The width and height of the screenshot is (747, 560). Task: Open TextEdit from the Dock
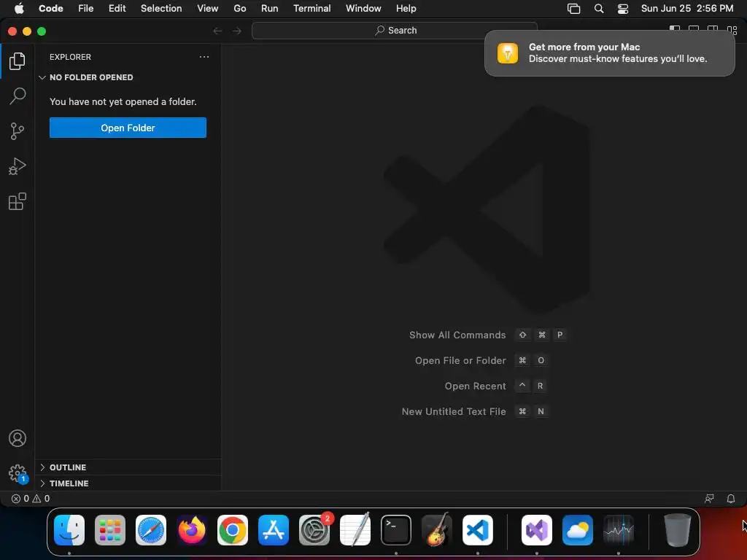point(355,530)
